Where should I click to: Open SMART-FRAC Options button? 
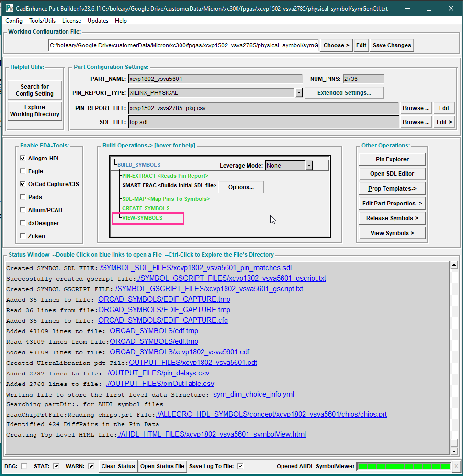tap(241, 187)
